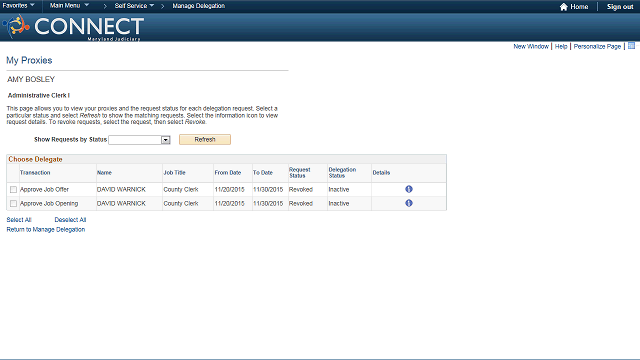Click the Delegation Status column header
Screen dimensions: 640x360
pyautogui.click(x=342, y=173)
